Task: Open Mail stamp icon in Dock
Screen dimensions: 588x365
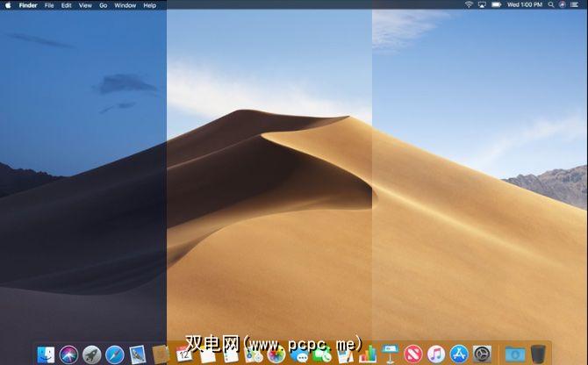Action: click(138, 354)
